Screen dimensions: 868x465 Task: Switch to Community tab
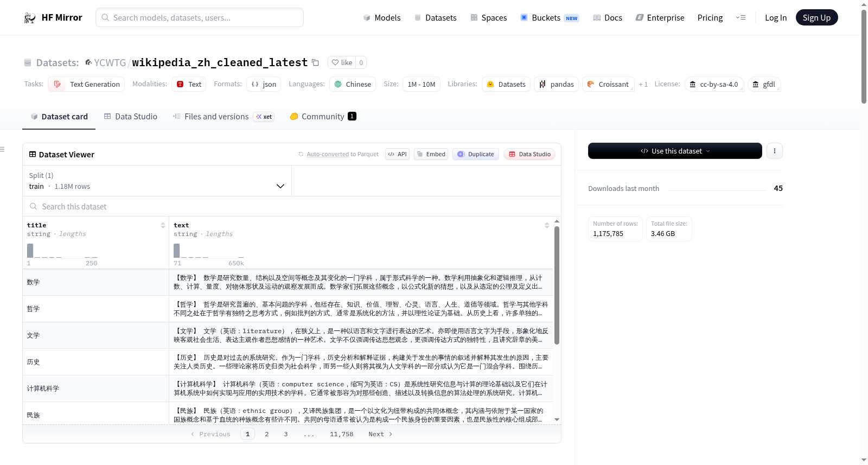coord(323,116)
